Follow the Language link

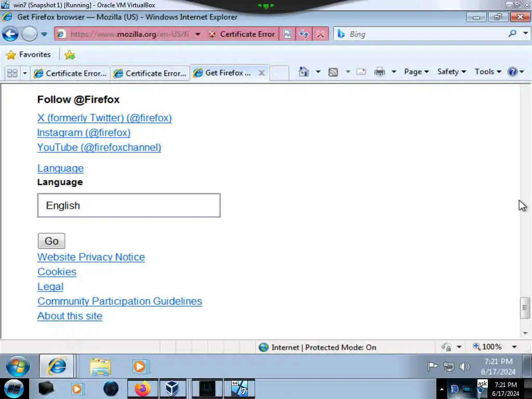[60, 168]
